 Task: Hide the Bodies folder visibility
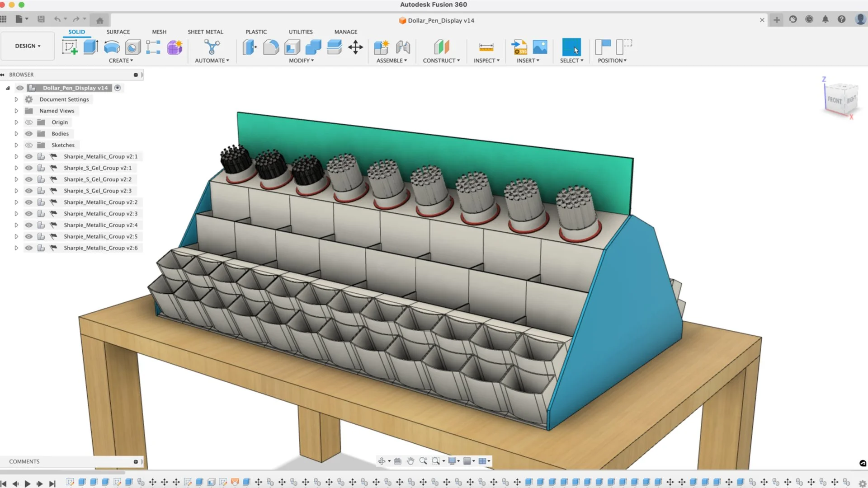(x=29, y=134)
